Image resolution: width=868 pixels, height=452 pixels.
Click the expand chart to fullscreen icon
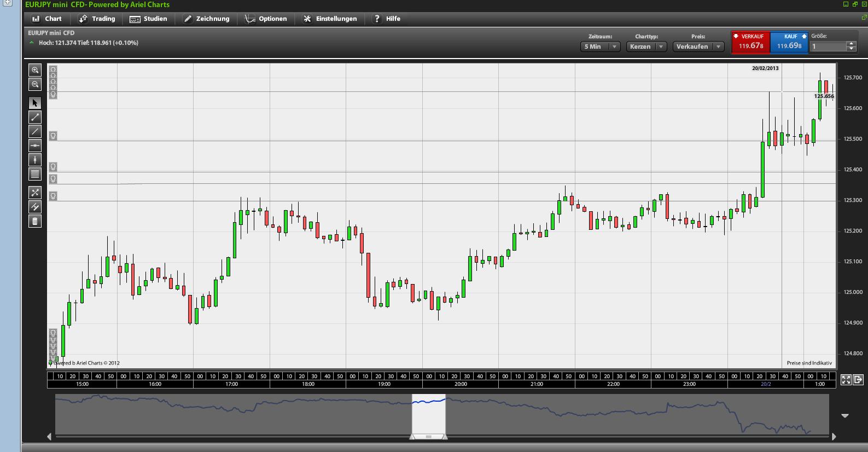pos(846,380)
